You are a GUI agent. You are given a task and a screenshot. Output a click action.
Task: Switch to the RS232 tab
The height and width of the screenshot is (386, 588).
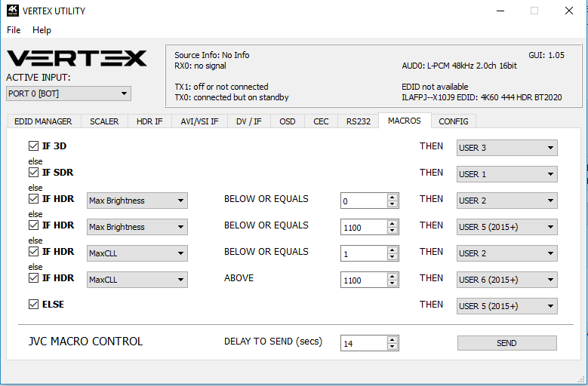coord(358,121)
